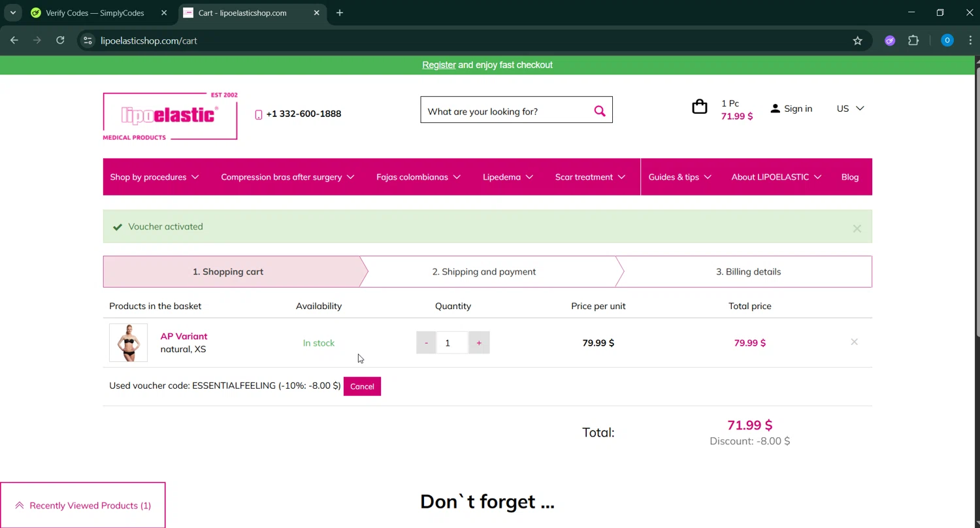Click the AP Variant product thumbnail
980x528 pixels.
128,342
